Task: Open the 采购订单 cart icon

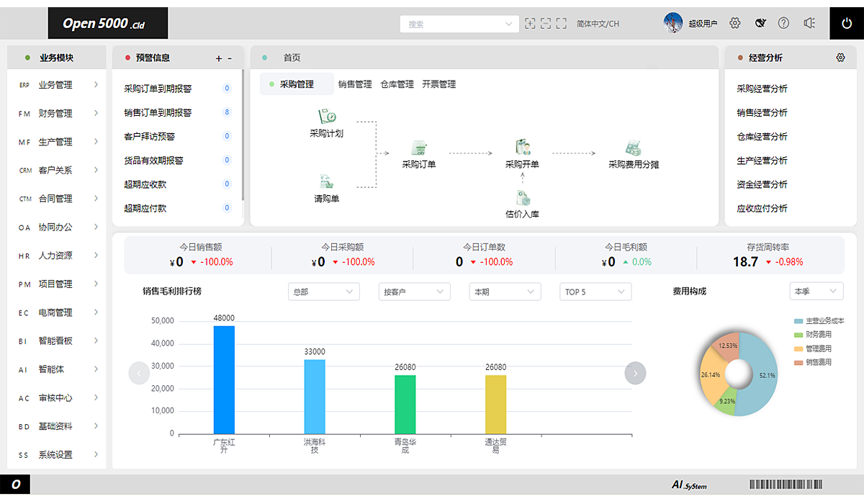Action: tap(419, 148)
